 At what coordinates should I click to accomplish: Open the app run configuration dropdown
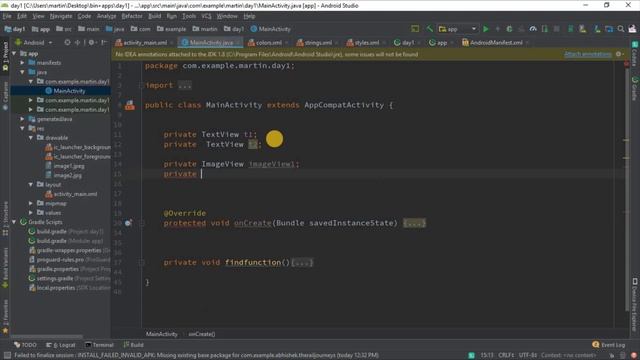[x=457, y=29]
